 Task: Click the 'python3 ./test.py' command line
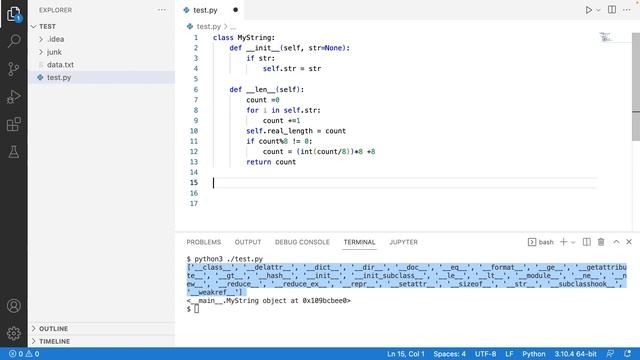[x=229, y=259]
